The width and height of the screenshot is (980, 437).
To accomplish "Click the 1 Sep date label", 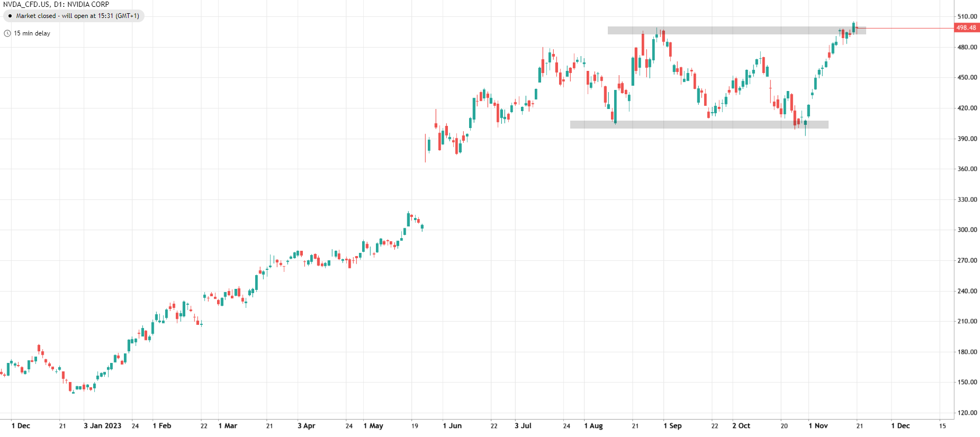I will pos(672,426).
